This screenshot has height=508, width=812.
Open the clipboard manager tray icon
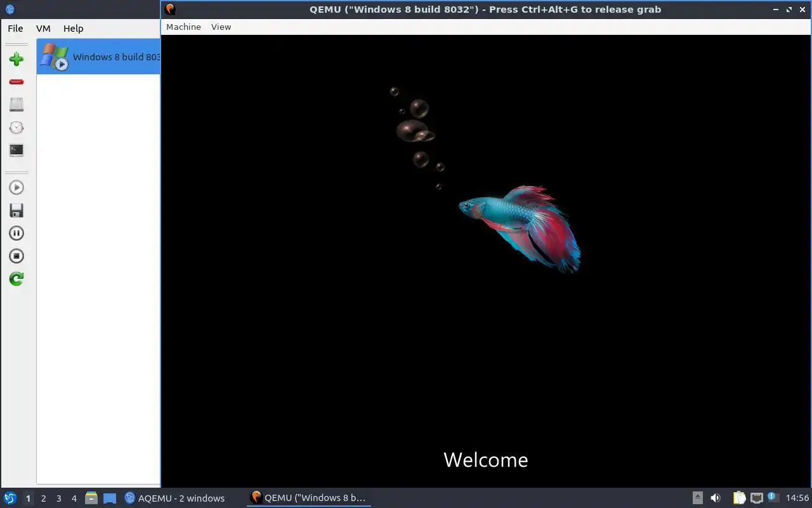[x=740, y=498]
